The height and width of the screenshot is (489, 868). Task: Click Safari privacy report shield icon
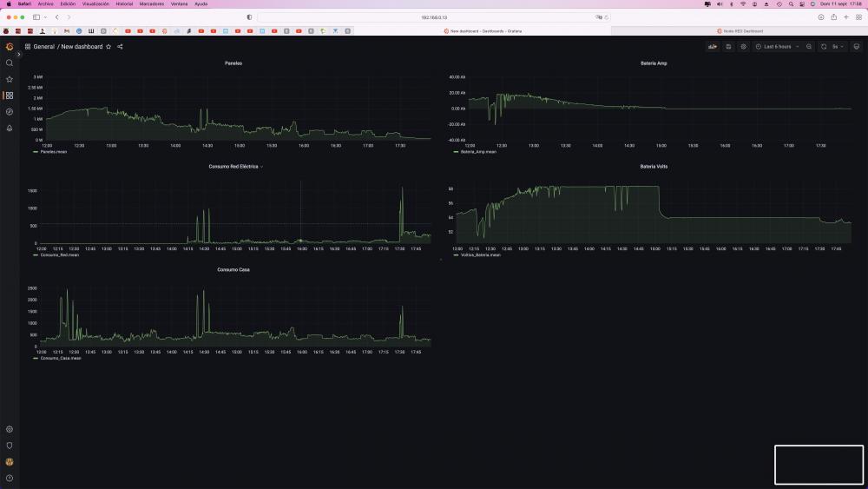pos(249,17)
